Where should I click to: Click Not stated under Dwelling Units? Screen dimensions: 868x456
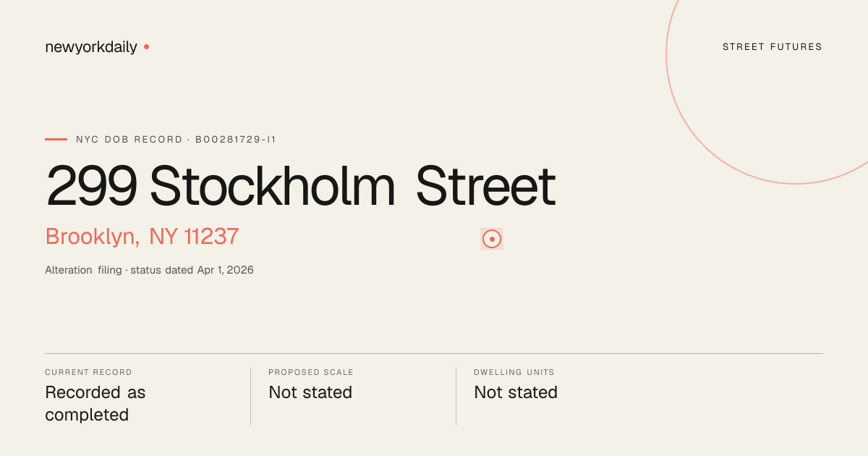(516, 392)
